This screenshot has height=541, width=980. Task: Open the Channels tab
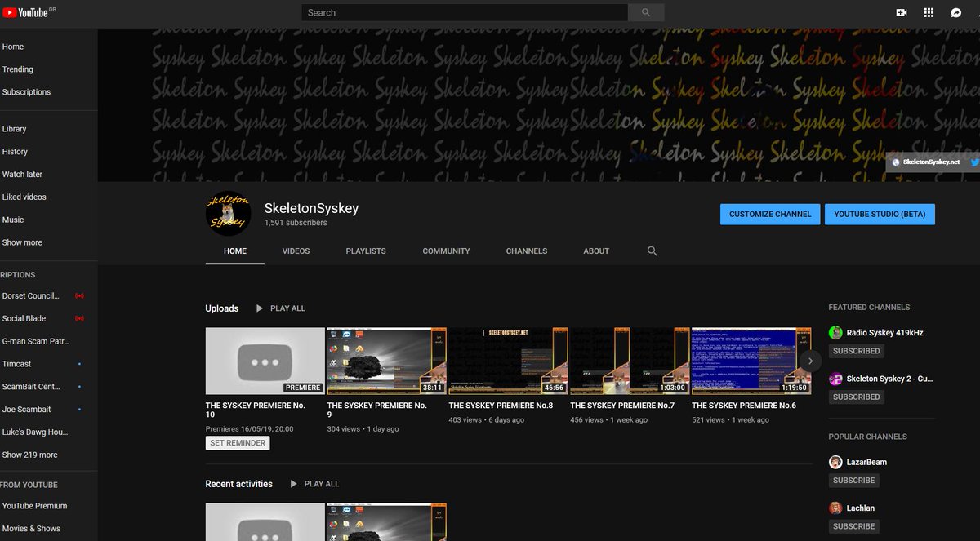coord(527,251)
